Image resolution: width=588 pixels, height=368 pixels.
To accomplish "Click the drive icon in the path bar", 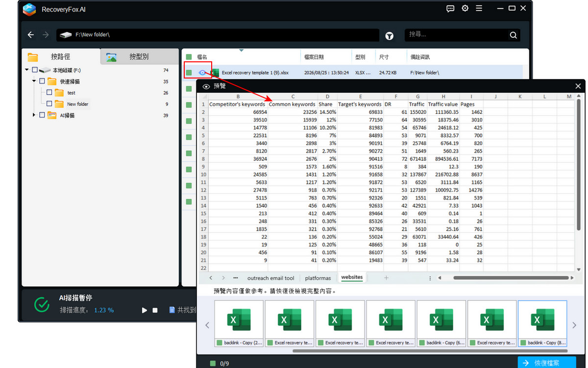I will tap(65, 35).
